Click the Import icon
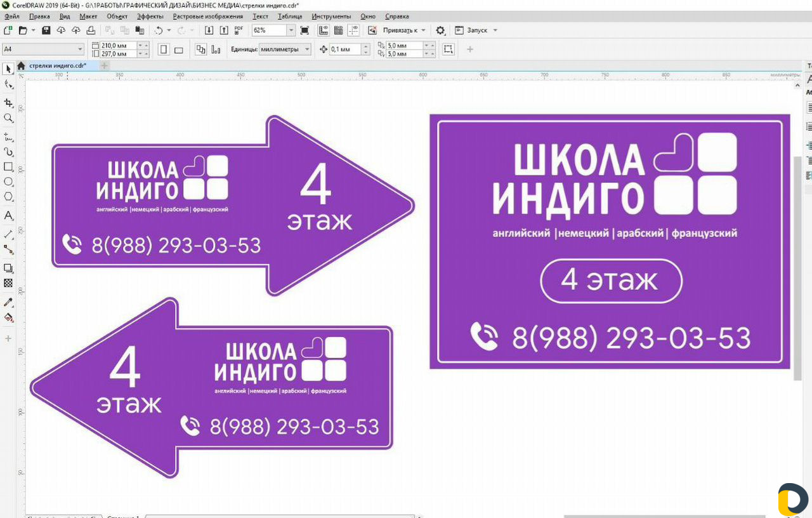The width and height of the screenshot is (812, 518). 209,30
